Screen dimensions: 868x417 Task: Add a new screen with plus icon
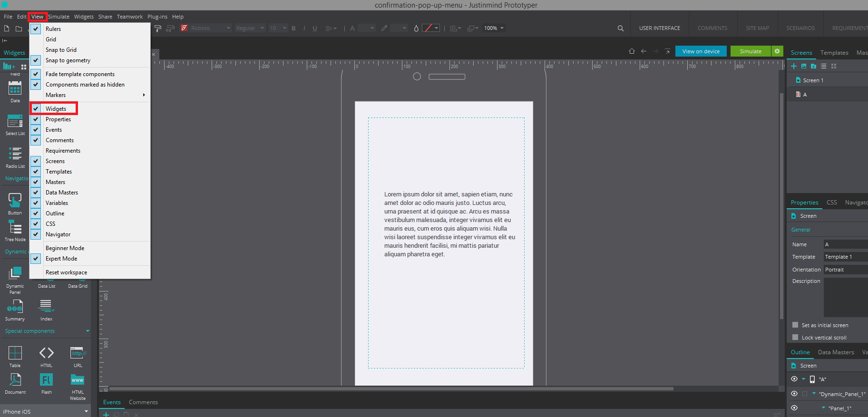[794, 66]
